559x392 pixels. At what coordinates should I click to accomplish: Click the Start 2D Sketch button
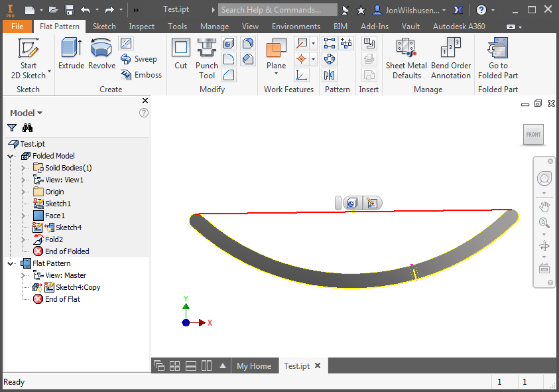tap(28, 56)
